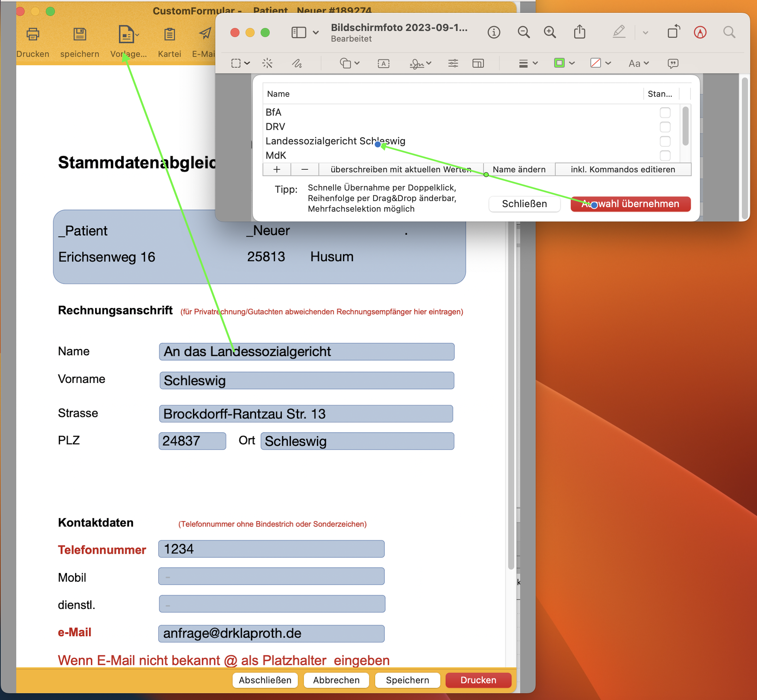Viewport: 757px width, 700px height.
Task: Click inkl. Kommandos editieren button
Action: pyautogui.click(x=623, y=169)
